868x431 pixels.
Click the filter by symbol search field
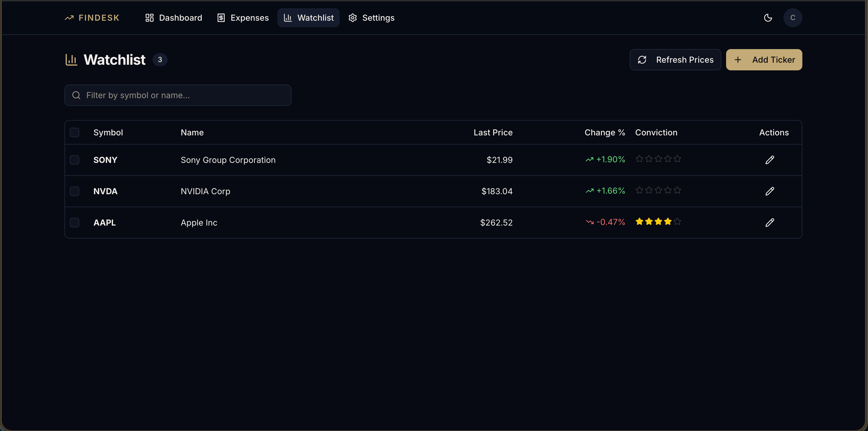pyautogui.click(x=178, y=95)
